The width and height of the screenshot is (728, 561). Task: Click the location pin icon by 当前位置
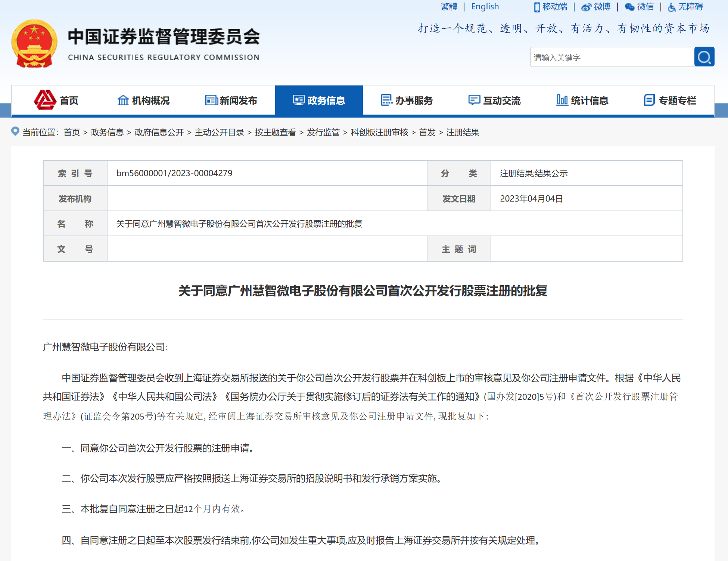click(15, 131)
